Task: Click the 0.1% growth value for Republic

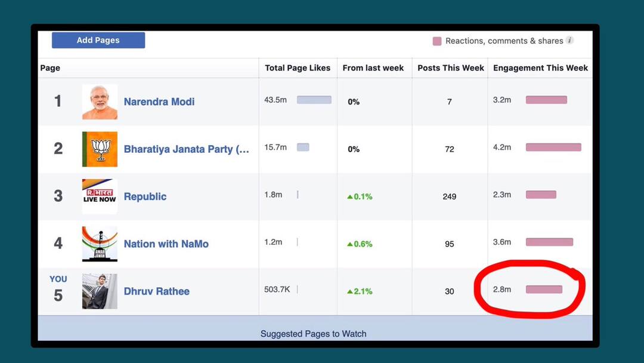Action: pyautogui.click(x=360, y=196)
